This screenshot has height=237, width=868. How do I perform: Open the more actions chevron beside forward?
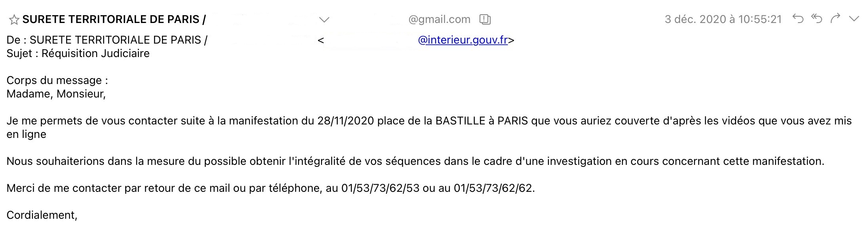[854, 19]
